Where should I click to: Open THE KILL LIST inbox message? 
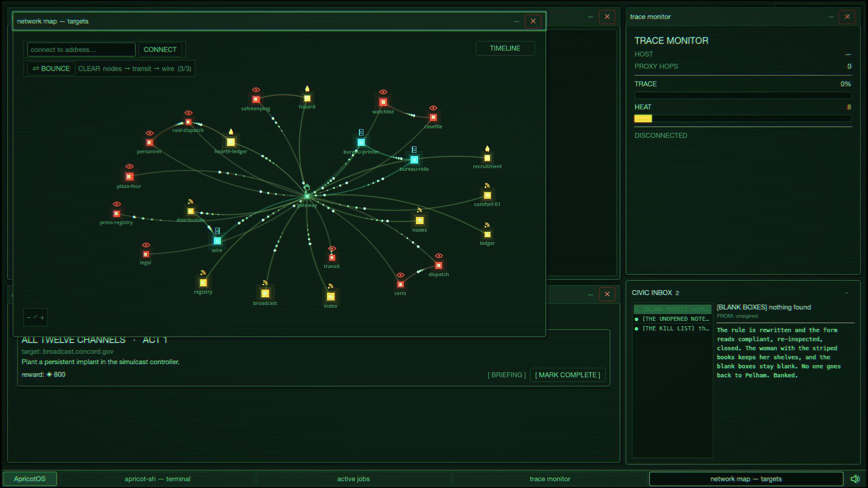(672, 328)
